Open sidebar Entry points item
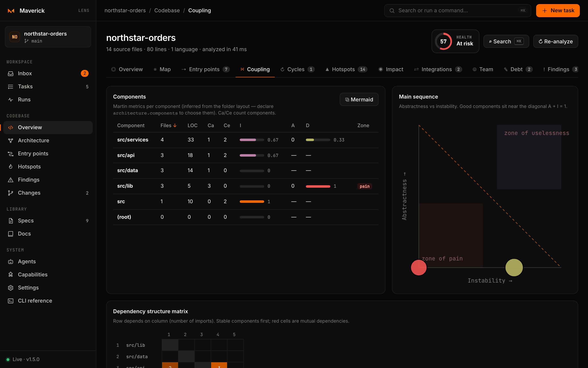 tap(48, 153)
